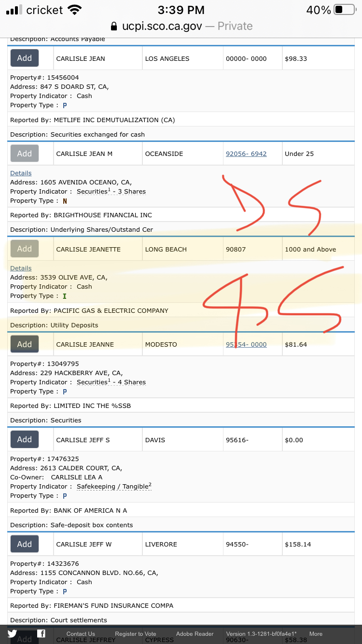Select DAVIS city cell

[x=182, y=440]
